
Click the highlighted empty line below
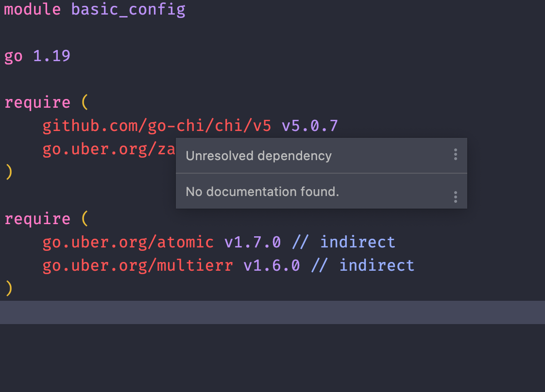coord(272,312)
